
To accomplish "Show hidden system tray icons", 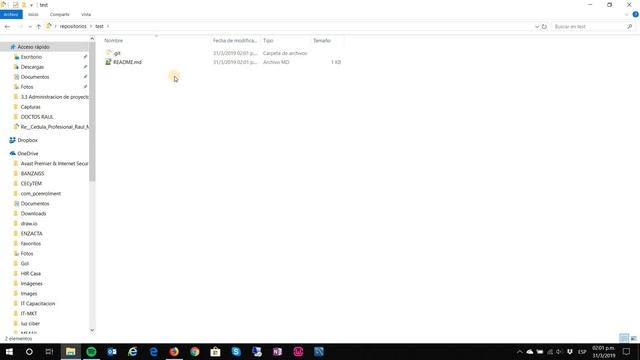I will point(520,352).
